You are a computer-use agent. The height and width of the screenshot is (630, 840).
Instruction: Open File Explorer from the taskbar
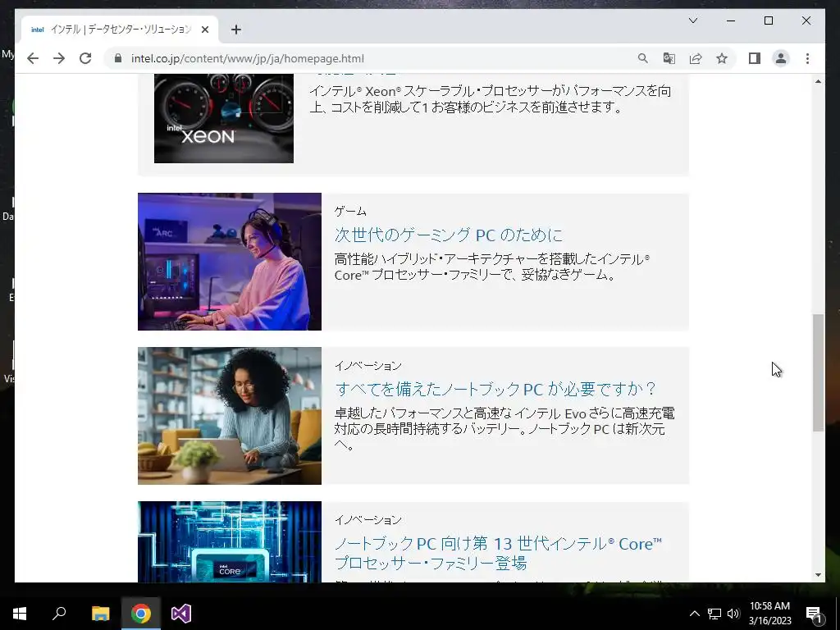[x=100, y=614]
